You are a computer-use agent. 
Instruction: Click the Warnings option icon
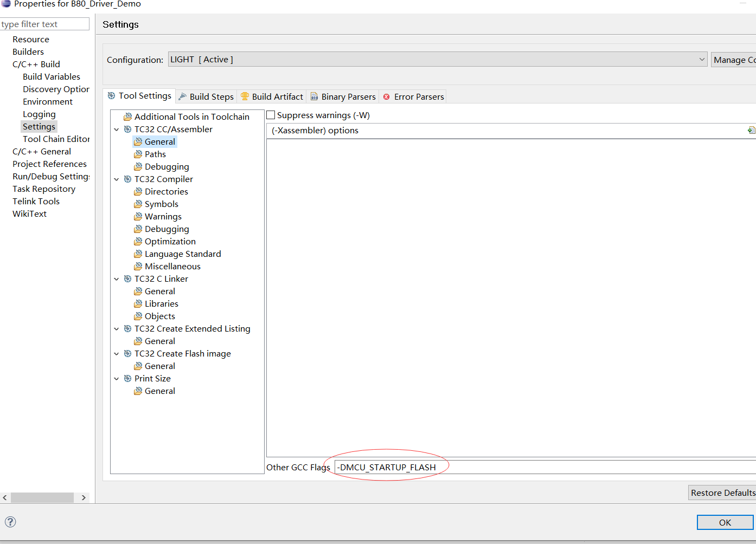(138, 216)
